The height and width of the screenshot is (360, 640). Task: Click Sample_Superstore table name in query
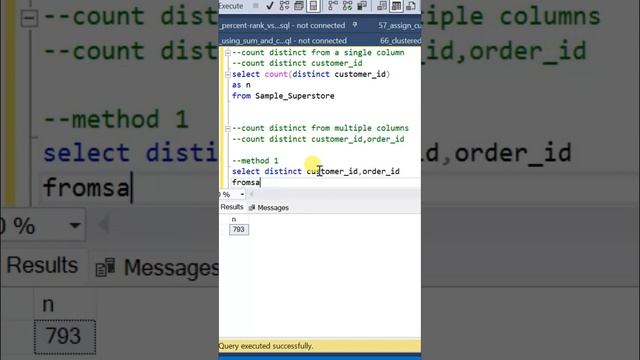(295, 96)
